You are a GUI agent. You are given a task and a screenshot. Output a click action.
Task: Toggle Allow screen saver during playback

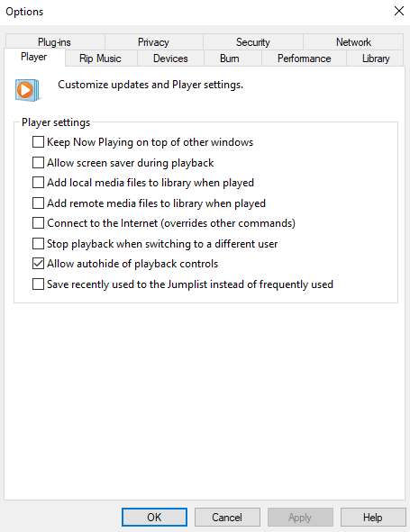(x=38, y=163)
